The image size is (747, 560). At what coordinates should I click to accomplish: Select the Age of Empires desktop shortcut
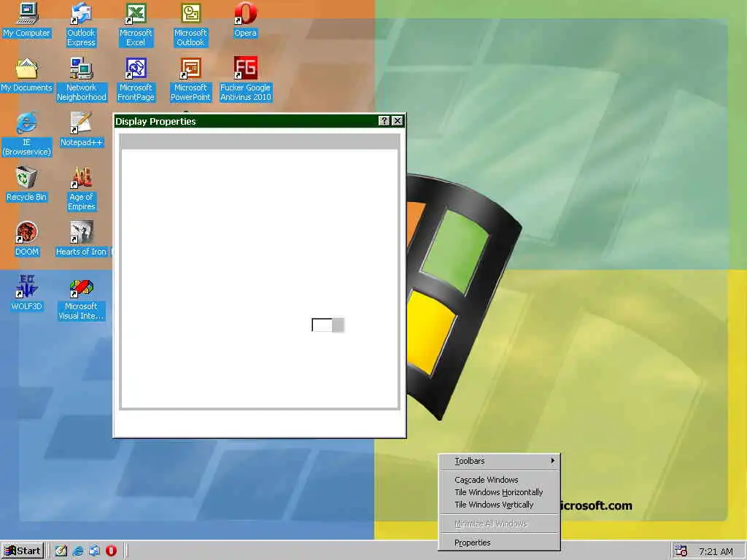coord(82,189)
